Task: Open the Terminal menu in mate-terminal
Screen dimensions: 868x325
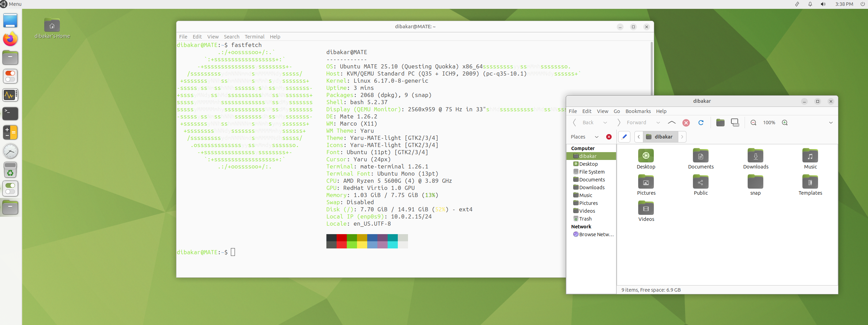Action: [254, 37]
